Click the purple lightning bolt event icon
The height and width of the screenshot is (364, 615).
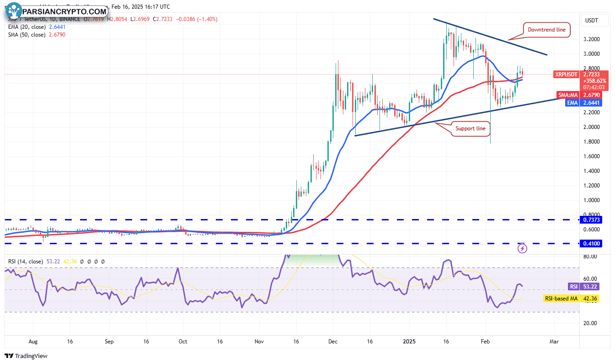[523, 248]
